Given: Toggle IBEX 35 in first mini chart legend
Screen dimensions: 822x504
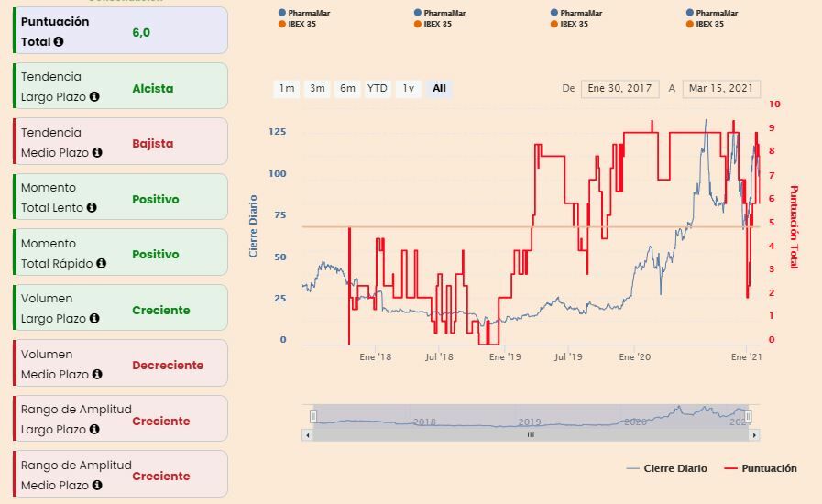Looking at the screenshot, I should pyautogui.click(x=297, y=24).
